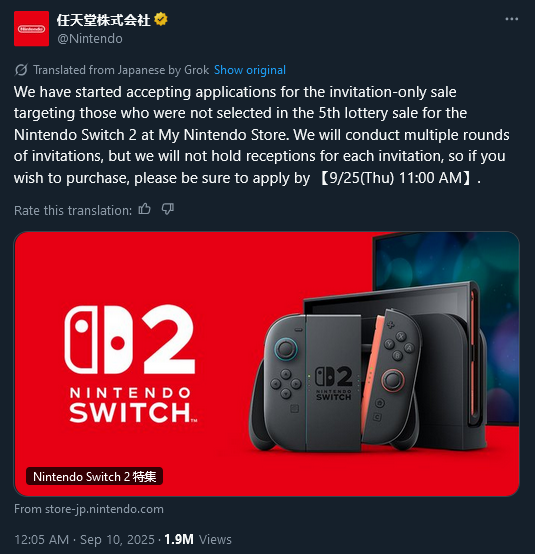Click the Rate this translation label
This screenshot has width=535, height=554.
pos(73,211)
